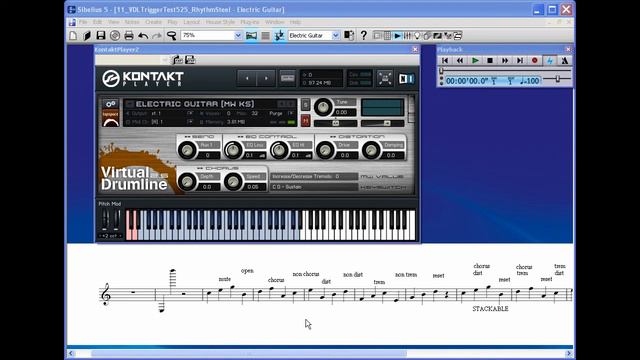Viewport: 640px width, 360px height.
Task: Open the Electric Guitar part dropdown
Action: click(336, 36)
